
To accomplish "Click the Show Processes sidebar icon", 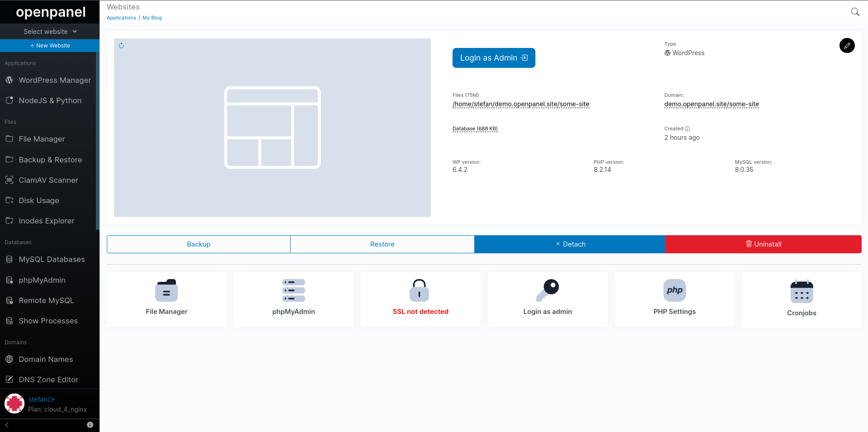I will tap(9, 321).
